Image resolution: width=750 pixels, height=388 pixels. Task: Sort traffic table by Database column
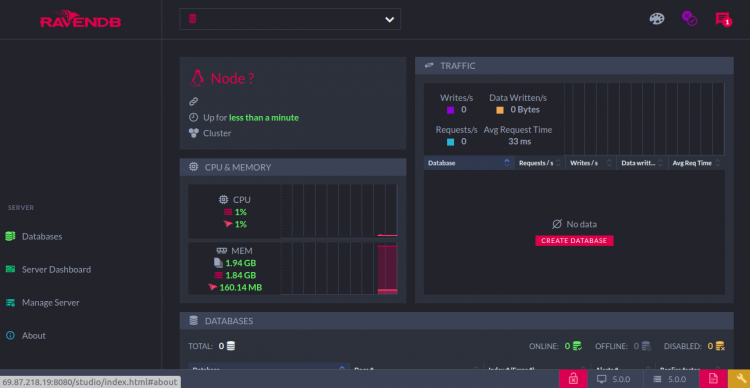(x=469, y=163)
